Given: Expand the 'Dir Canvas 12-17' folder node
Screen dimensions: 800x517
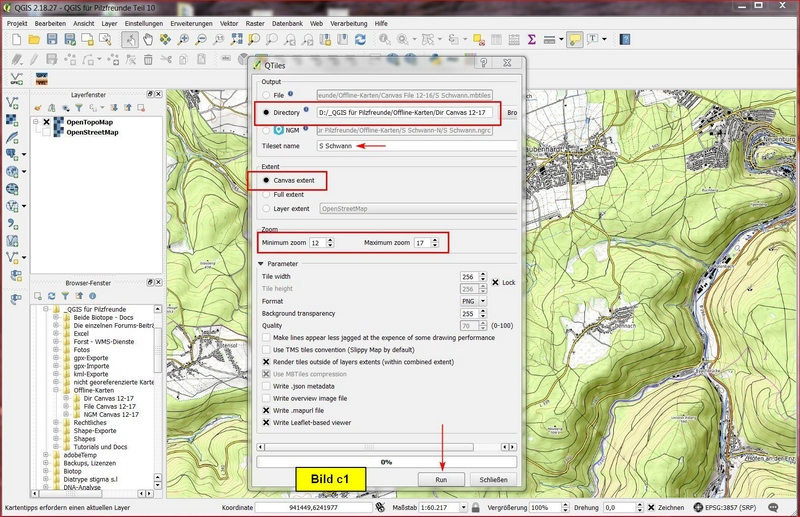Looking at the screenshot, I should coord(66,398).
